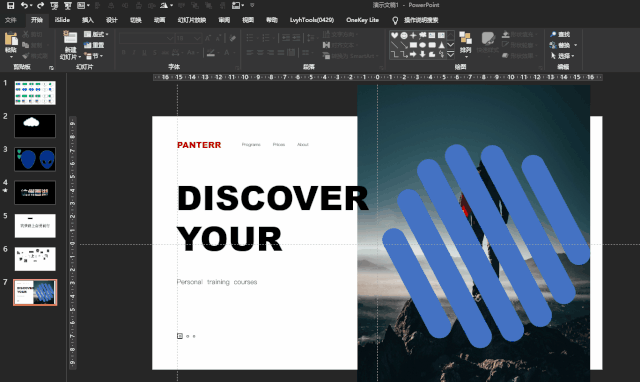Viewport: 640px width, 382px height.
Task: Click the Quick Styles icon
Action: pyautogui.click(x=488, y=38)
